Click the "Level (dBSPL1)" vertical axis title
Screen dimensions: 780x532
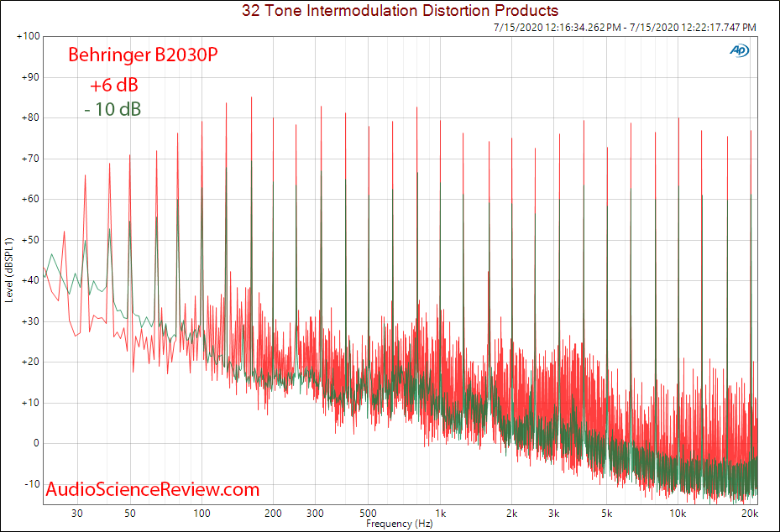click(9, 270)
